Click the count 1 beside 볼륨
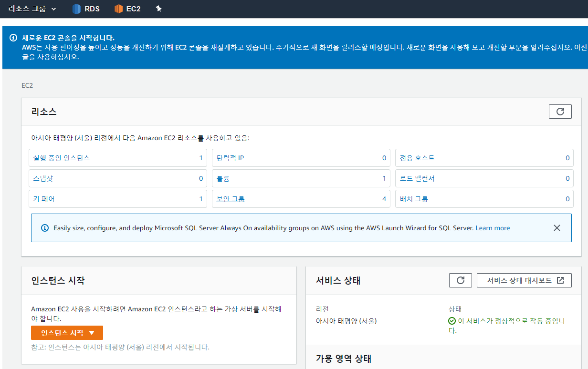Viewport: 588px width, 369px height. click(384, 178)
